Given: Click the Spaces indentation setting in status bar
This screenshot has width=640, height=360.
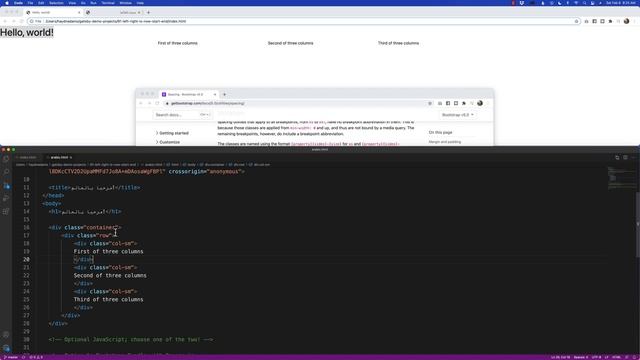Looking at the screenshot, I should [x=581, y=358].
